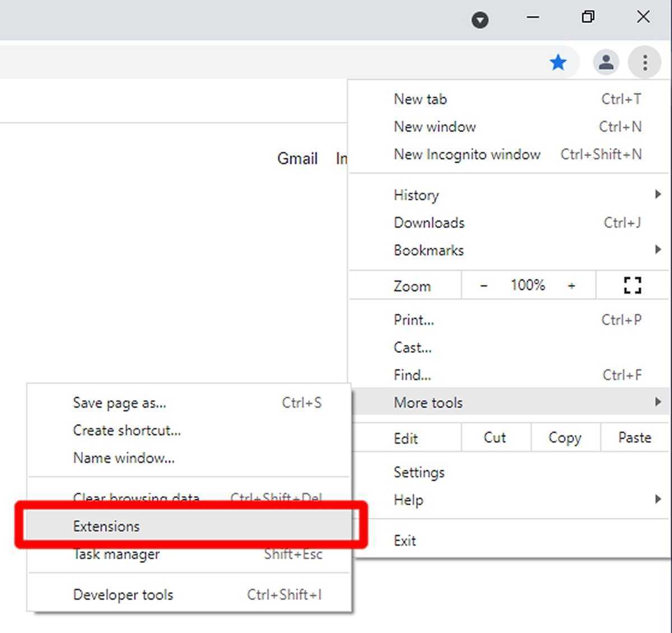This screenshot has width=672, height=633.
Task: Choose New Incognito window
Action: (x=467, y=154)
